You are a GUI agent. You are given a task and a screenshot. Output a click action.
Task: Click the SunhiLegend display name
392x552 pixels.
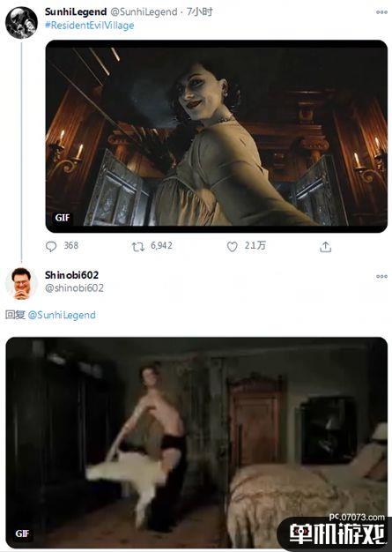(76, 12)
